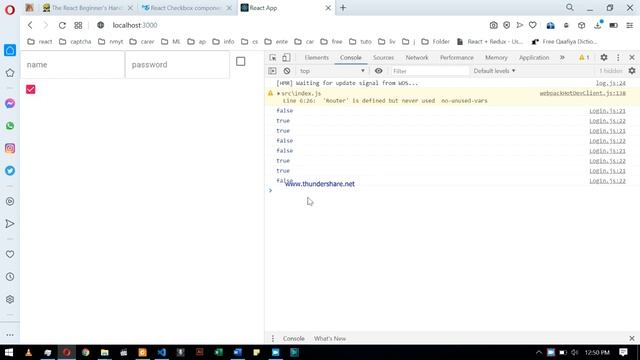Expand more DevTools tabs chevron
640x360 pixels.
click(562, 58)
